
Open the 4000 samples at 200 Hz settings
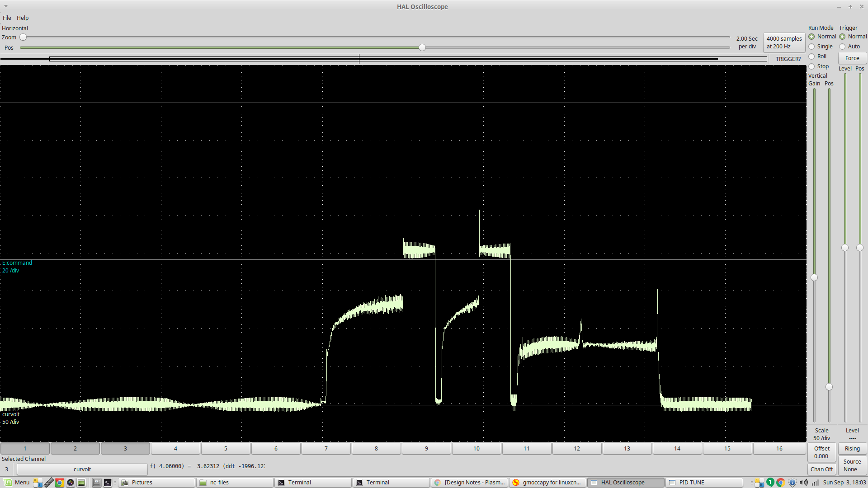click(x=784, y=42)
